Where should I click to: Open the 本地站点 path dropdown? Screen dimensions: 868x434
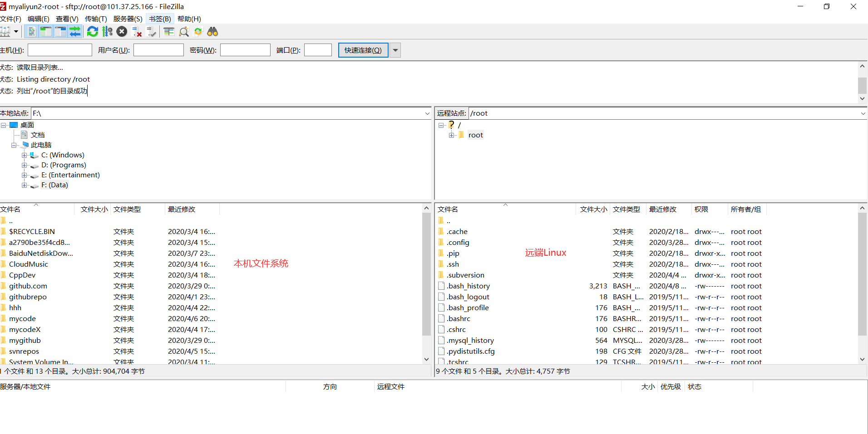coord(427,113)
